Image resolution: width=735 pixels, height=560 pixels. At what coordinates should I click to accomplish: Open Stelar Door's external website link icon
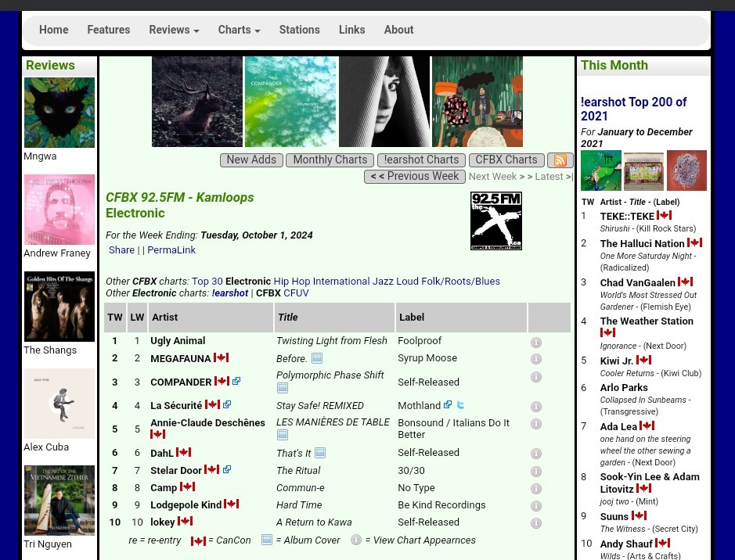tap(227, 469)
